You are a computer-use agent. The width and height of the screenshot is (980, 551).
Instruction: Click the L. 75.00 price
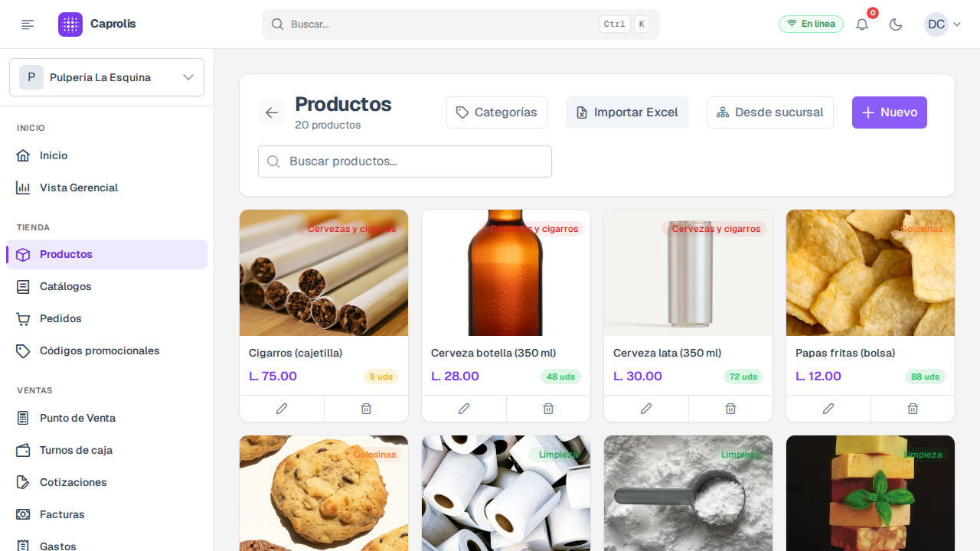(273, 377)
